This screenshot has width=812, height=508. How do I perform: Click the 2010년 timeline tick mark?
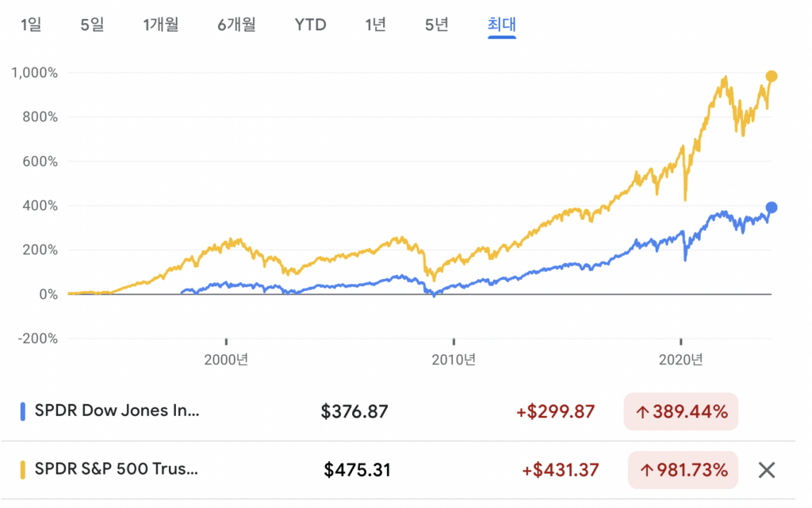point(454,342)
